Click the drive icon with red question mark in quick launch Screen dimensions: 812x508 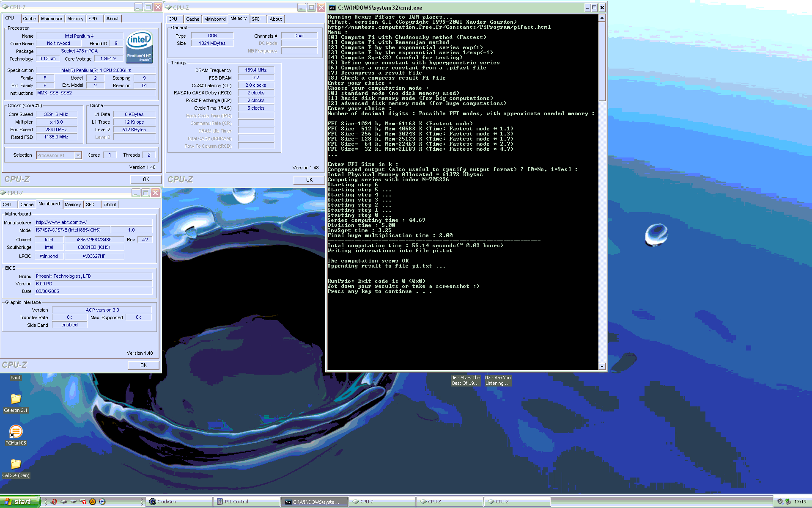83,502
